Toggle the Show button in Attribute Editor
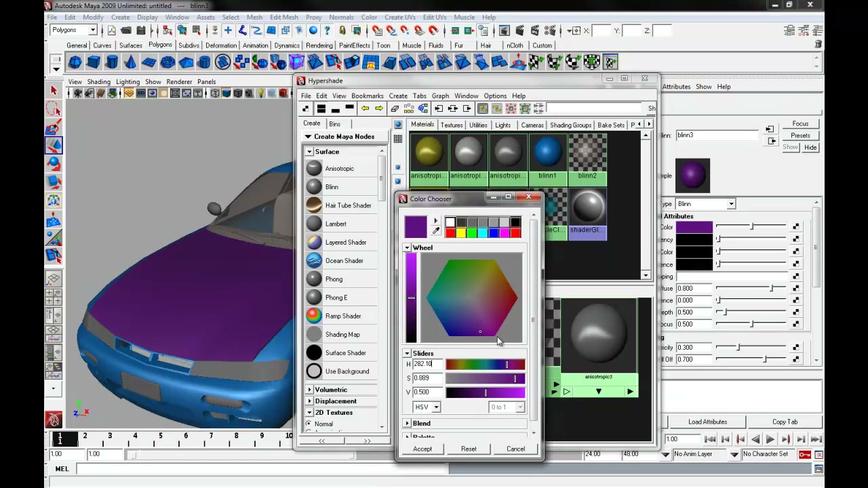 click(x=791, y=147)
